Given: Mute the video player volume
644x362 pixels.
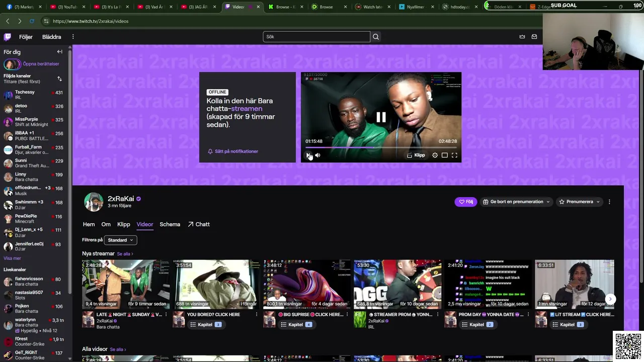Looking at the screenshot, I should click(317, 155).
